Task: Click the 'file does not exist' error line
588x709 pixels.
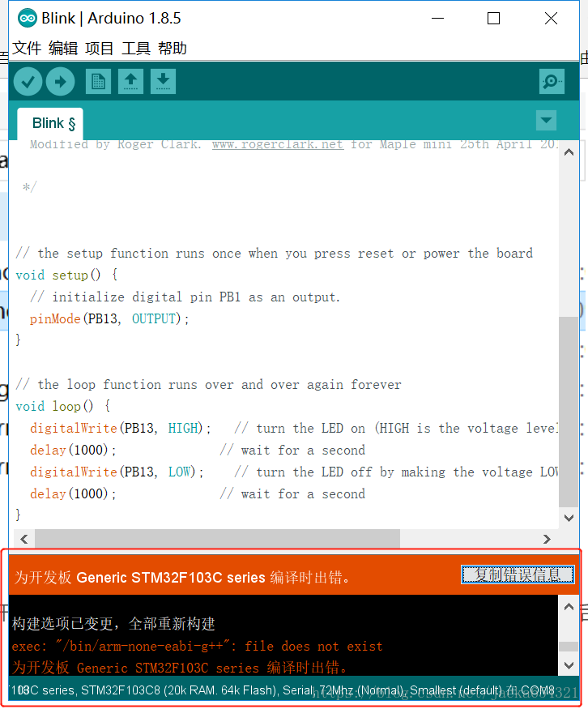Action: click(x=197, y=646)
